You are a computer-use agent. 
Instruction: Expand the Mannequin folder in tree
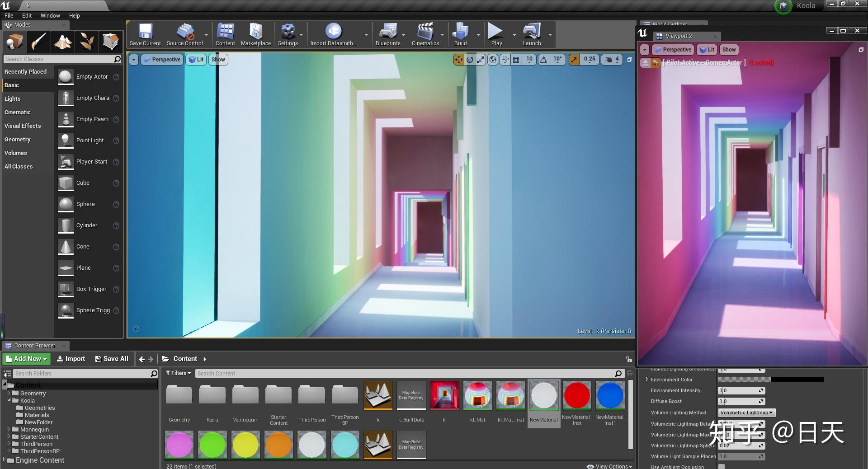tap(9, 429)
